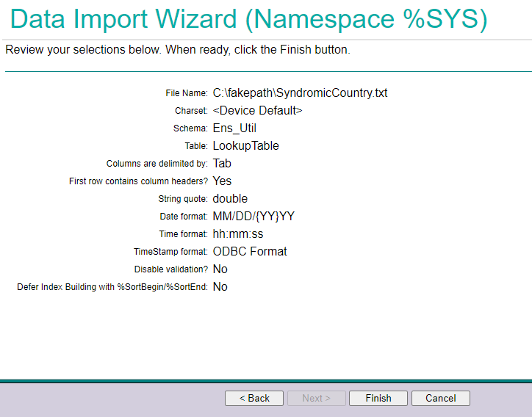Click the Finish button
Screen dimensions: 532x417
tap(378, 398)
